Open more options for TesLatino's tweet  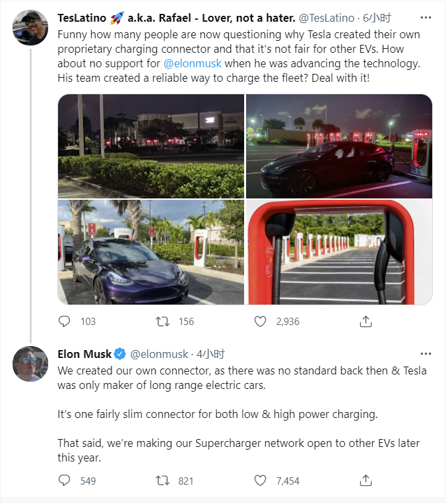tap(426, 18)
